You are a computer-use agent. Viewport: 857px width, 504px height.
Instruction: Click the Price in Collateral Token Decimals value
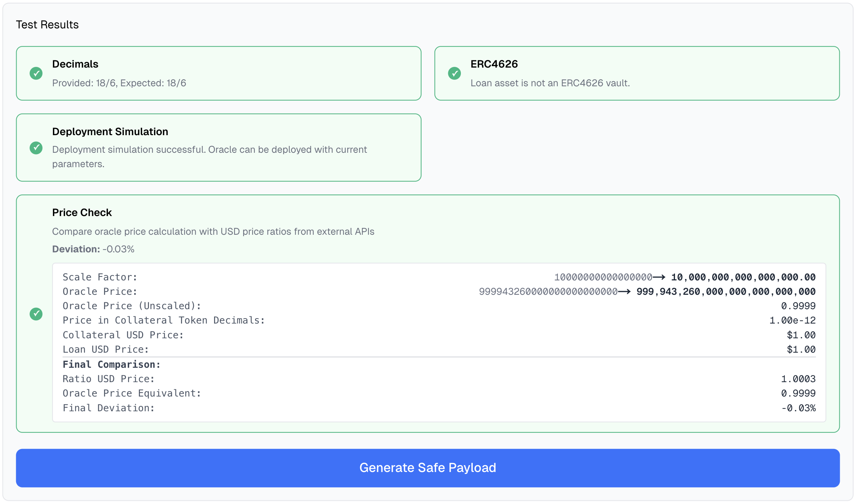[x=792, y=320]
